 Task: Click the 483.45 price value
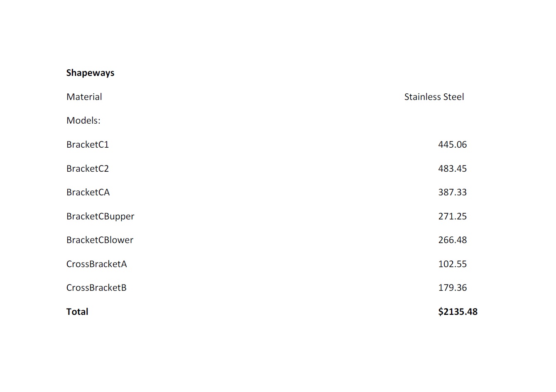[x=452, y=169]
